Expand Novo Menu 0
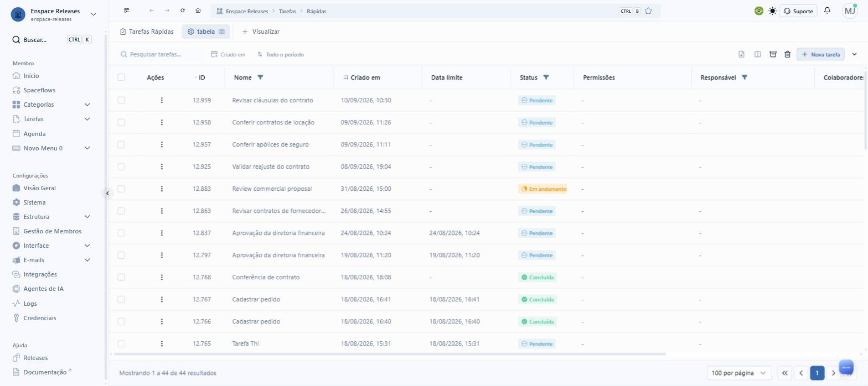 pos(87,148)
